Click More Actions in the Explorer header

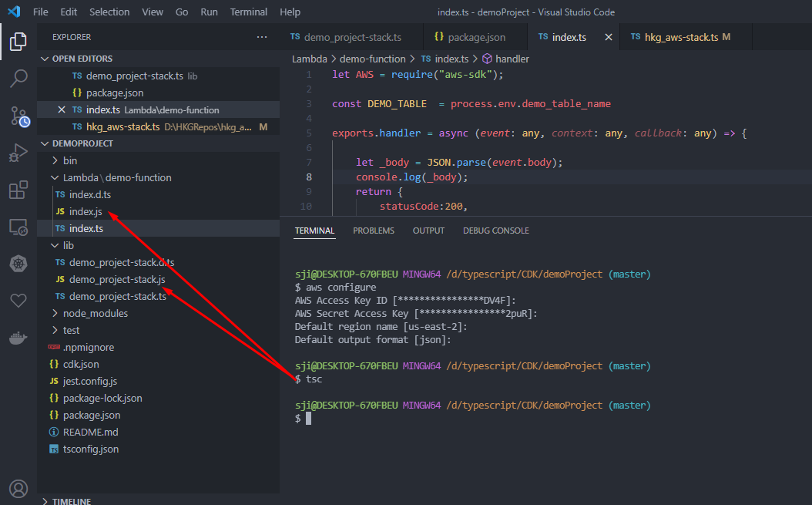click(262, 36)
